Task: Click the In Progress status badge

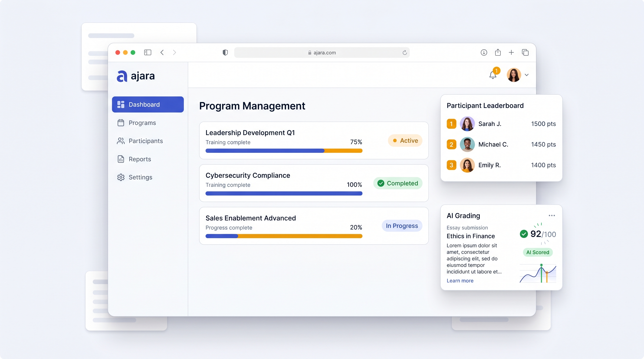Action: [x=402, y=226]
